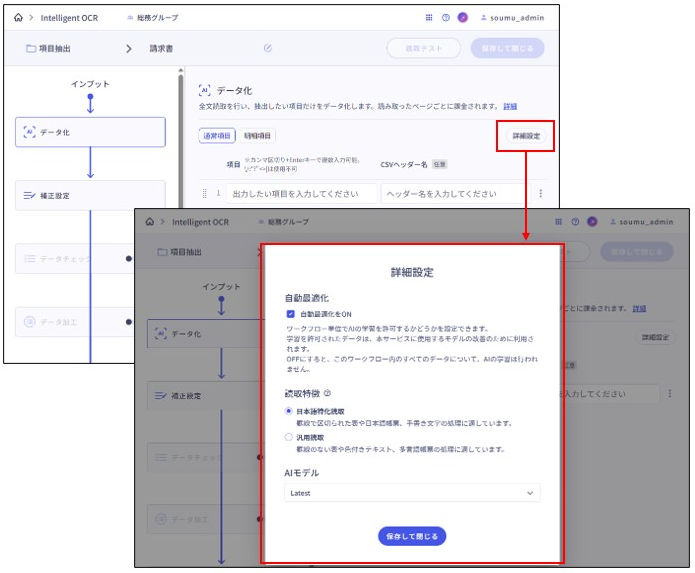Click the red-outlined 詳細設定 button
695x573 pixels.
pos(524,136)
